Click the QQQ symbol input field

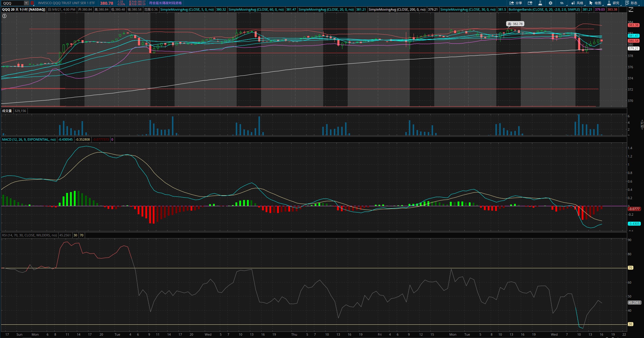click(12, 3)
